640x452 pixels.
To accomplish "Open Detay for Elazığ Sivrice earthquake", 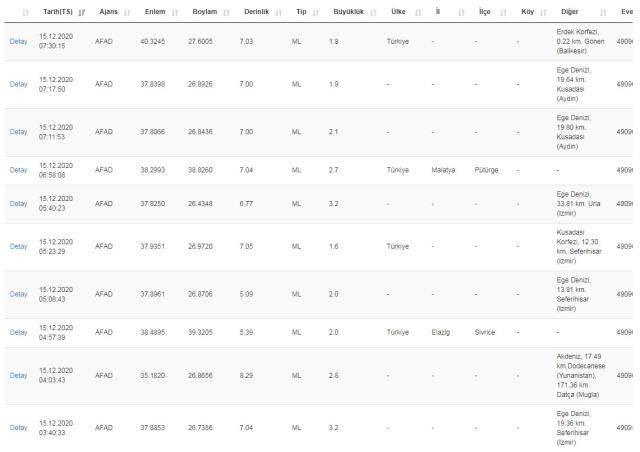I will point(18,332).
